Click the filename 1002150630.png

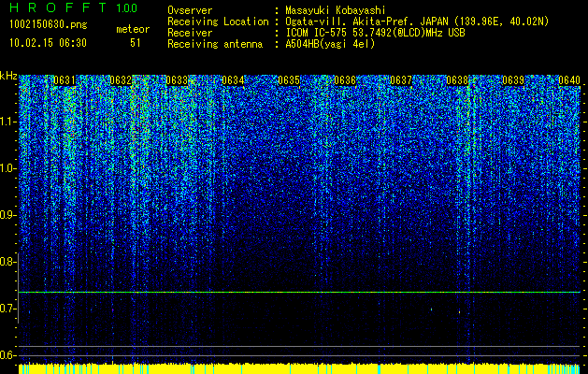[49, 25]
